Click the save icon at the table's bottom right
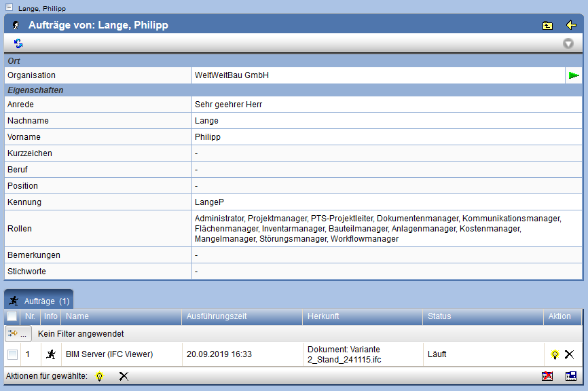 pos(571,376)
